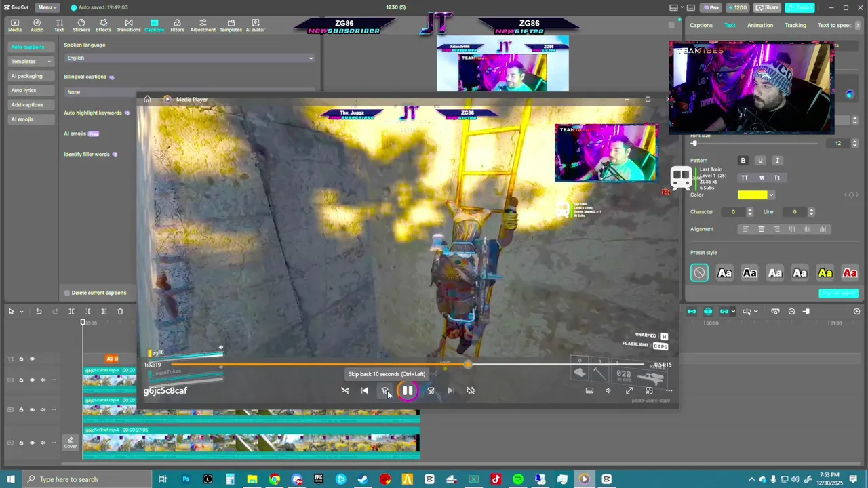Skip forward 30 seconds in Media Player
The width and height of the screenshot is (868, 488).
coord(431,390)
